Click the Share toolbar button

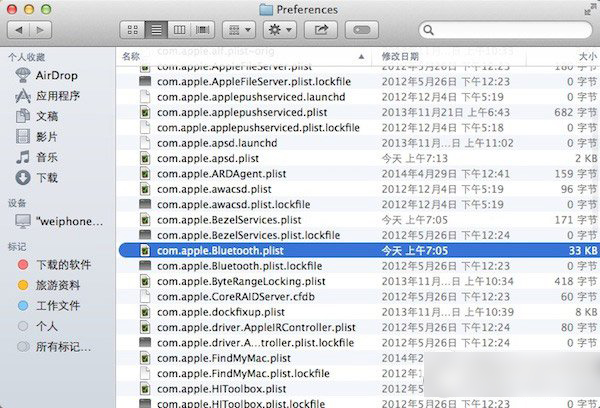[321, 30]
